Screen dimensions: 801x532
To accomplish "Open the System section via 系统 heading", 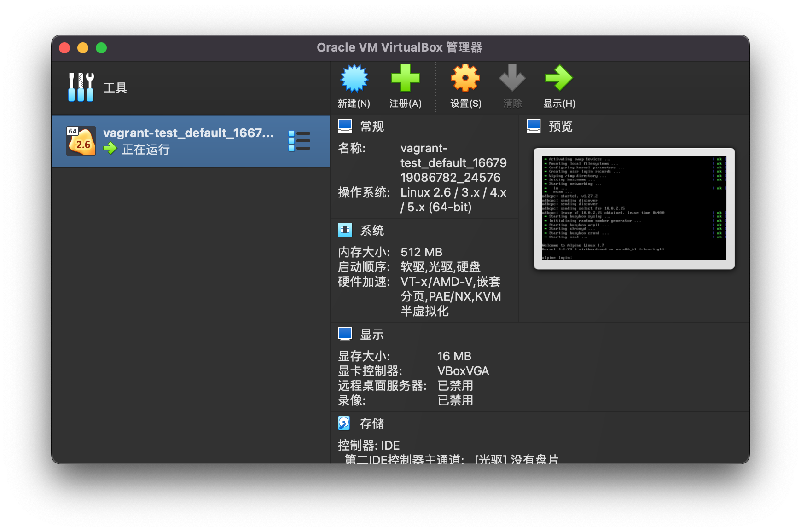I will pos(372,231).
